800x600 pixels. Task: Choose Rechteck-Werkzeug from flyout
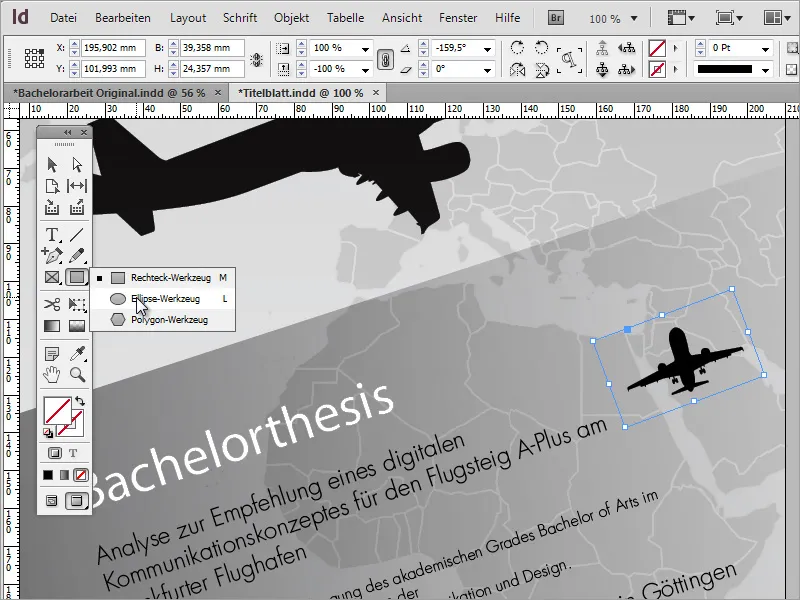(163, 278)
